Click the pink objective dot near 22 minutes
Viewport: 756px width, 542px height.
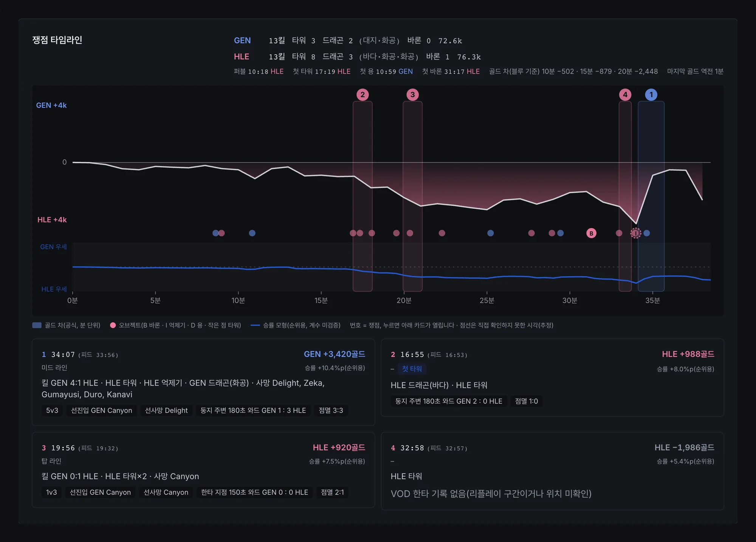442,233
